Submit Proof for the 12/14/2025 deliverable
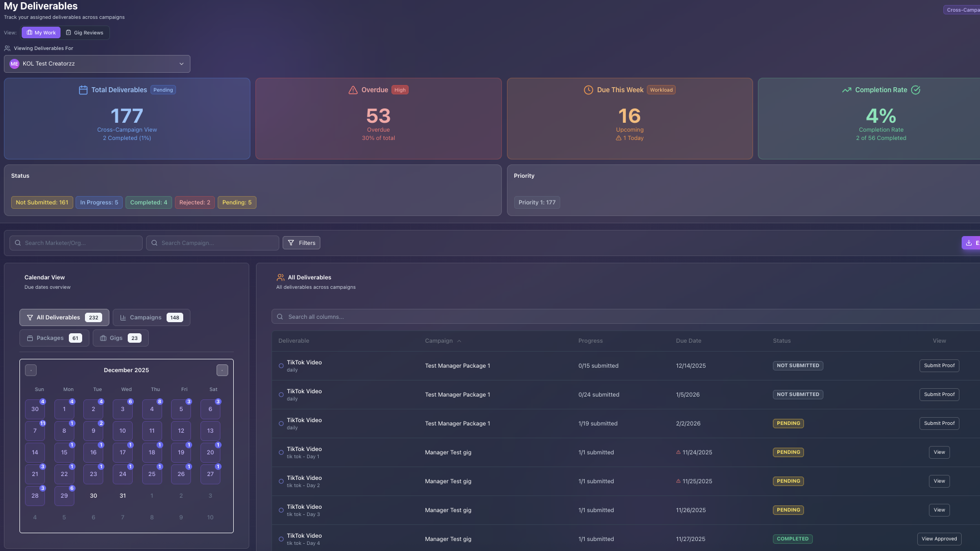This screenshot has height=551, width=980. tap(939, 365)
